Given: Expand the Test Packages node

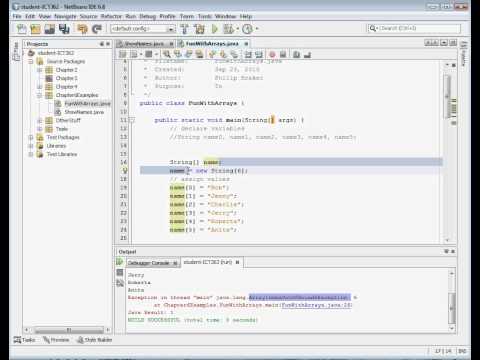Looking at the screenshot, I should (31, 137).
